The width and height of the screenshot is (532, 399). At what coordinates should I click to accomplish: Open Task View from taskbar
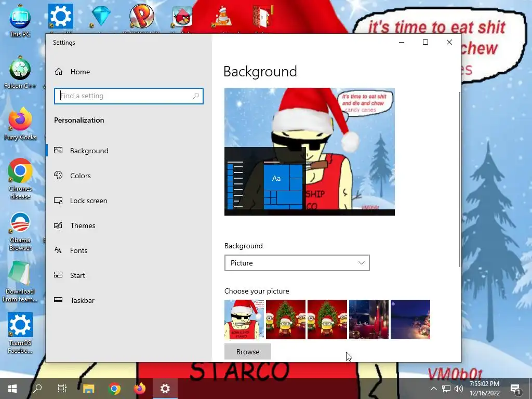pyautogui.click(x=62, y=389)
